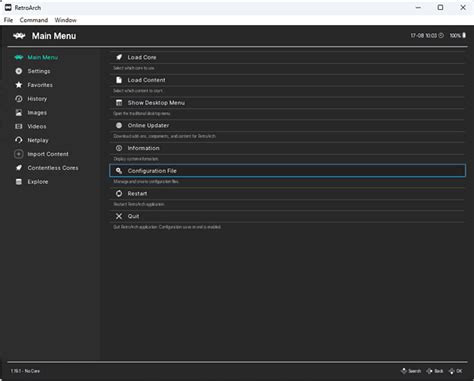Open the Command menu

(34, 20)
